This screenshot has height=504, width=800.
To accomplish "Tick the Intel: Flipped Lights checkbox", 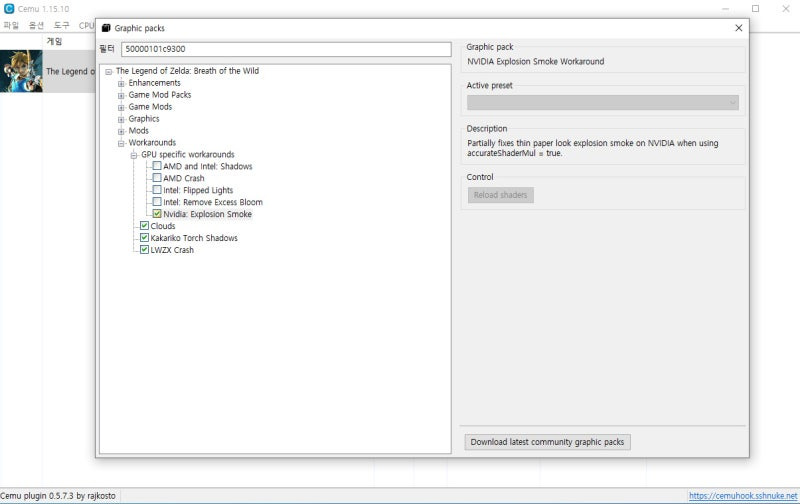I will [x=157, y=190].
